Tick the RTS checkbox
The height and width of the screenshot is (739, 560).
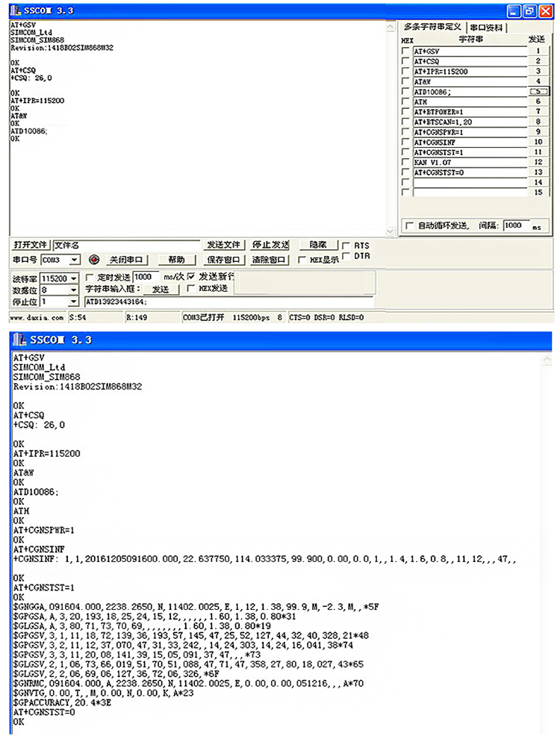coord(345,245)
